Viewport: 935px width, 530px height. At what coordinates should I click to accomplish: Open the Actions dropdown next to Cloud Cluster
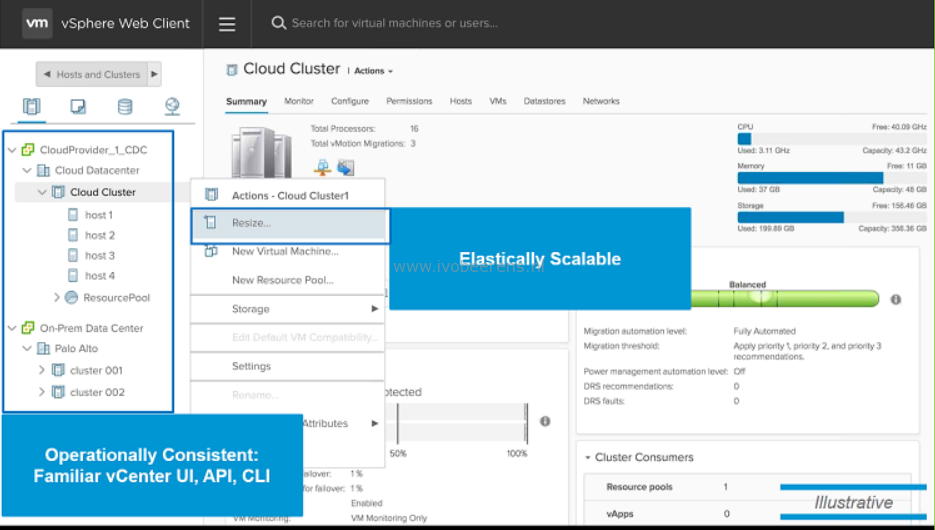[373, 71]
